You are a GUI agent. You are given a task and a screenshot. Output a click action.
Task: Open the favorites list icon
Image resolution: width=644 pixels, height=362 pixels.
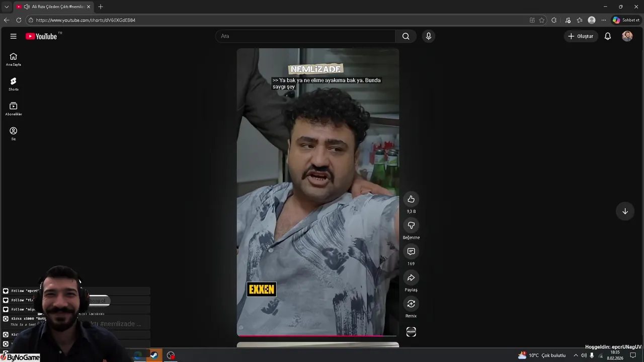pyautogui.click(x=580, y=20)
